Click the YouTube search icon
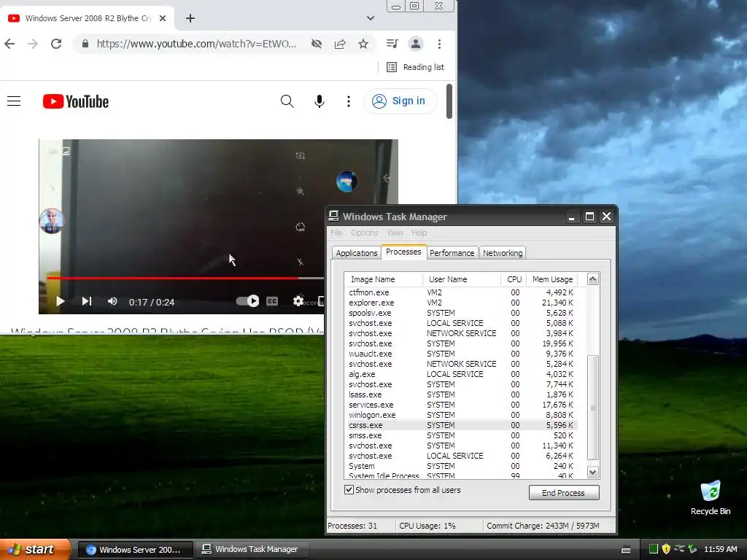 pyautogui.click(x=287, y=101)
